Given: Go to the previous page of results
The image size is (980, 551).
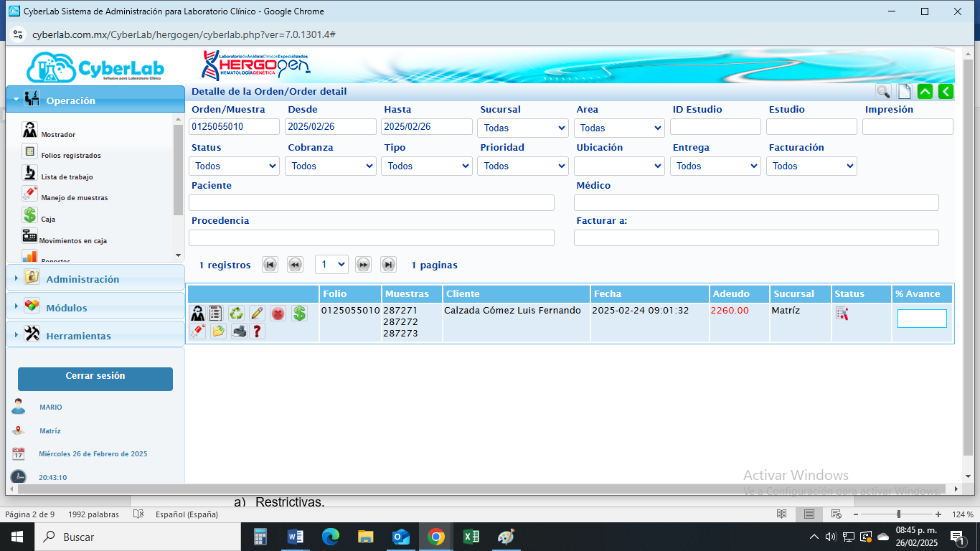Looking at the screenshot, I should click(x=295, y=265).
